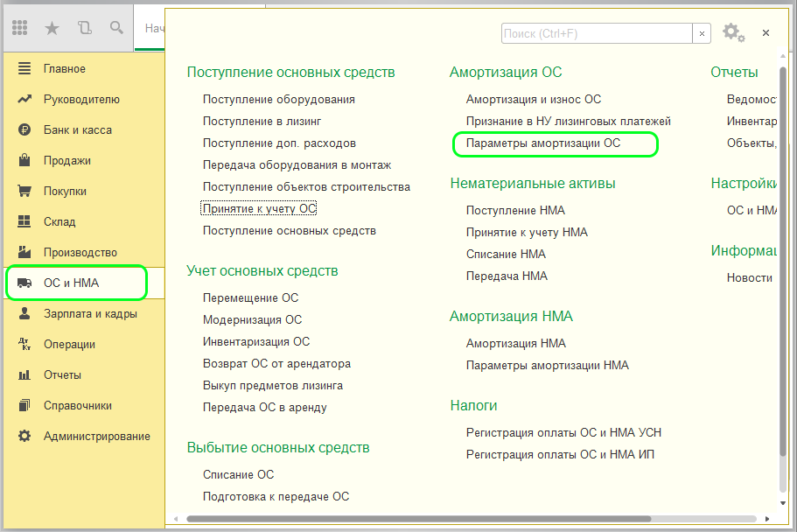Select the Администрирование section

pos(96,437)
